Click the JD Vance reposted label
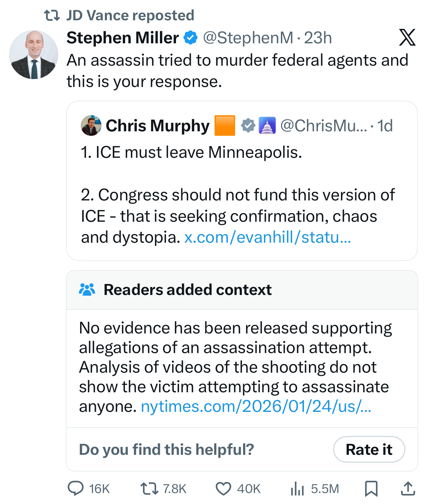 pyautogui.click(x=130, y=15)
